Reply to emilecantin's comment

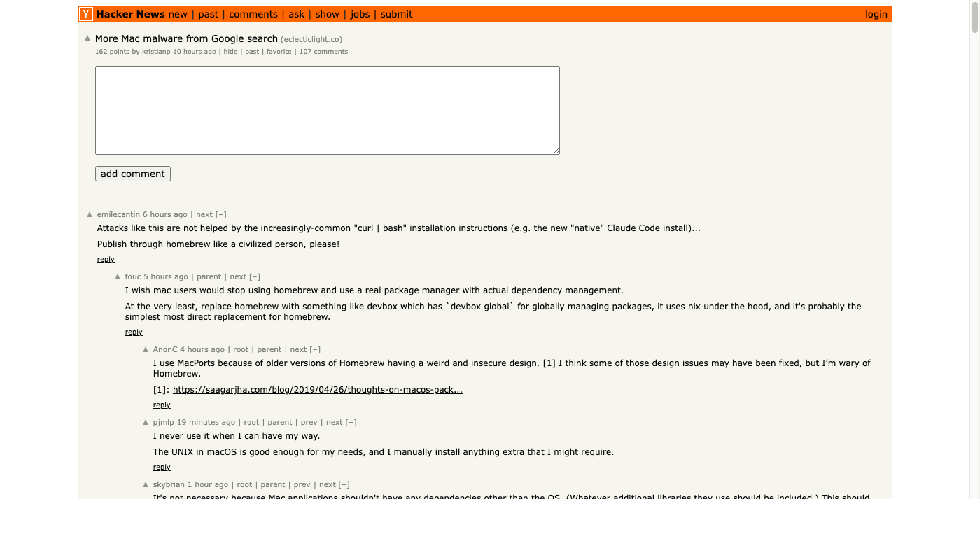(106, 260)
